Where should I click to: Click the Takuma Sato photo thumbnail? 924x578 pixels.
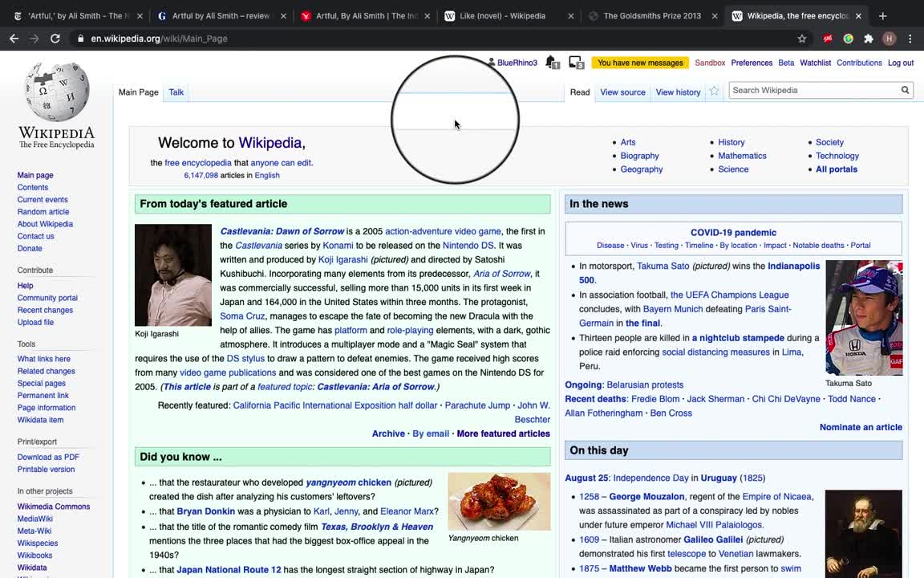(x=864, y=318)
